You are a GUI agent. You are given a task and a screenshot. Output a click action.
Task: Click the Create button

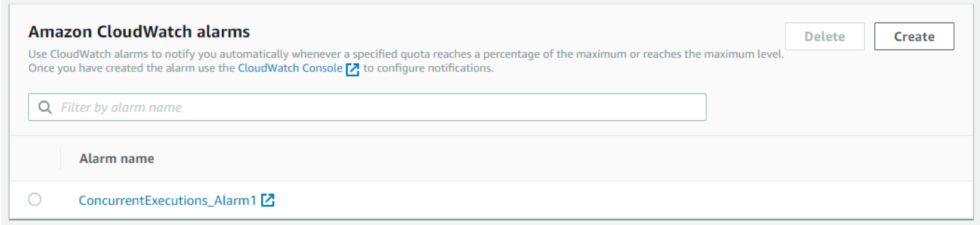[914, 36]
